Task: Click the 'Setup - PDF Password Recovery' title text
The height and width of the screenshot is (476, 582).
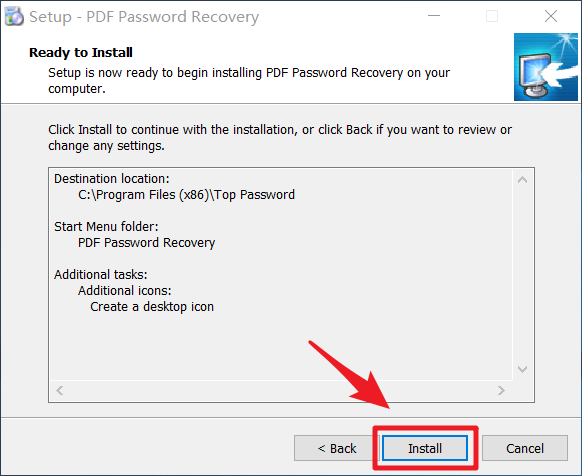Action: point(144,17)
